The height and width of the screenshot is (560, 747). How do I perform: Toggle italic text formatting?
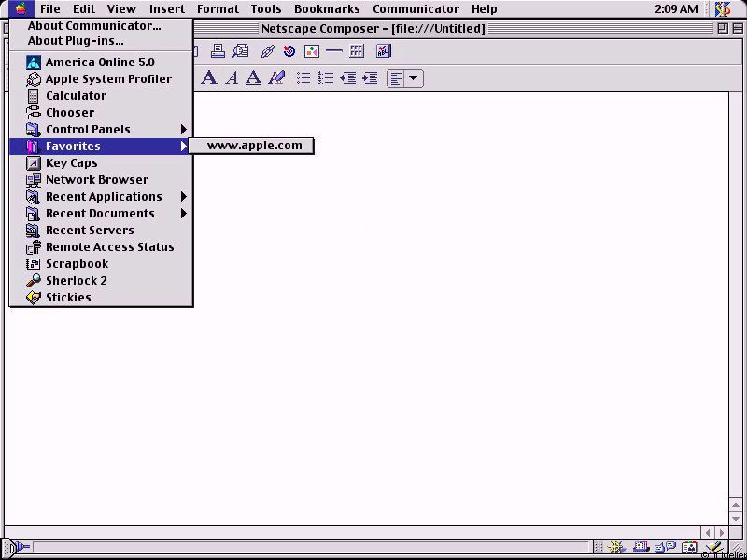(232, 78)
